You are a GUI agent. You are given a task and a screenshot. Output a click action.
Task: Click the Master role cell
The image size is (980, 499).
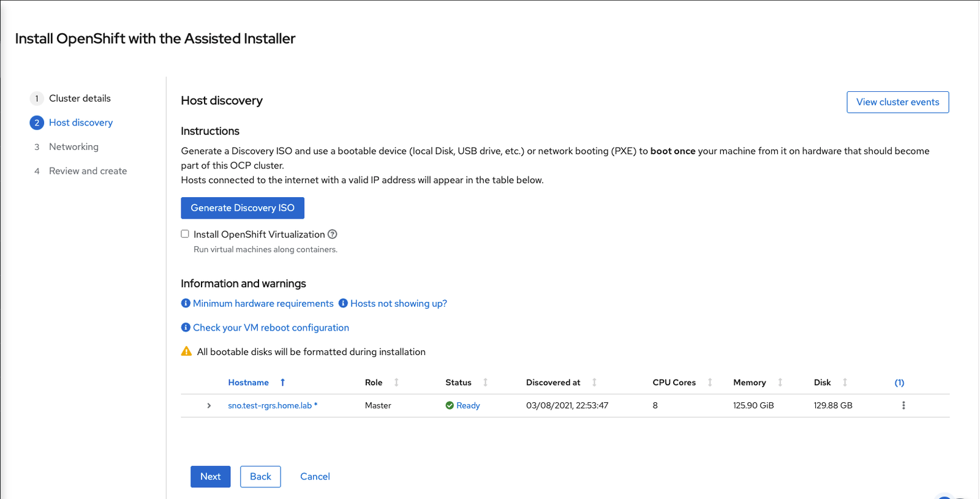(x=378, y=405)
